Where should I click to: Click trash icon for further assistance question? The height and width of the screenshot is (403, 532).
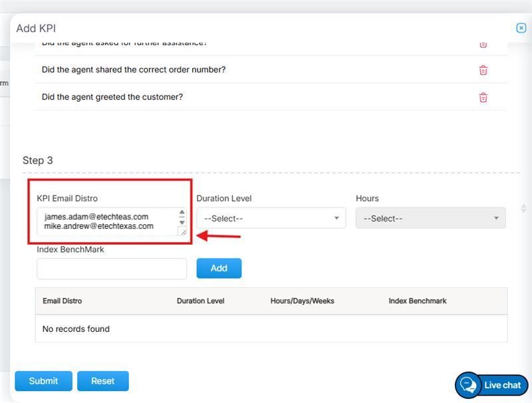coord(483,44)
